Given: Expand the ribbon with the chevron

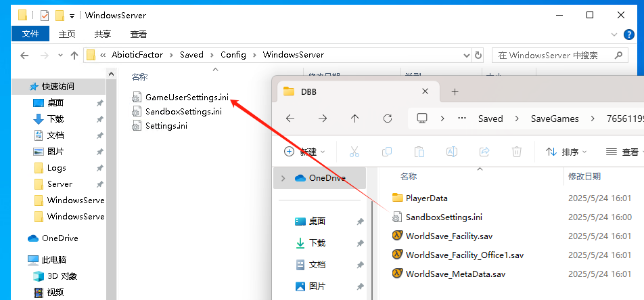Looking at the screenshot, I should [614, 35].
